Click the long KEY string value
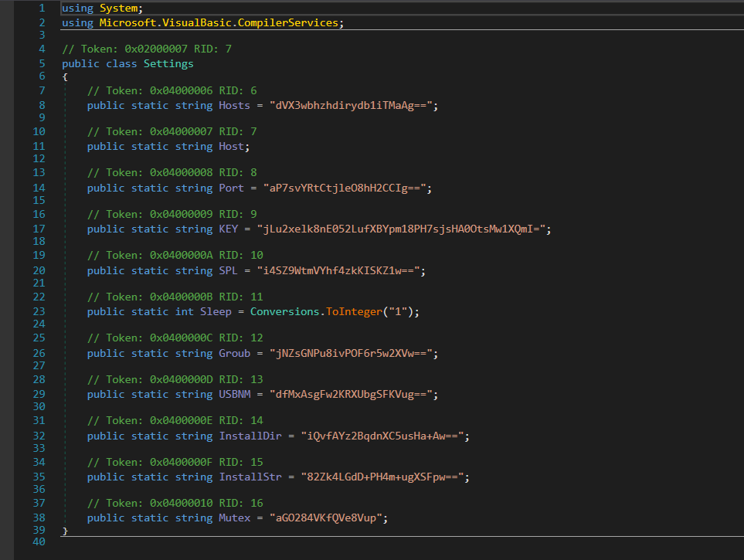This screenshot has height=560, width=744. tap(402, 229)
